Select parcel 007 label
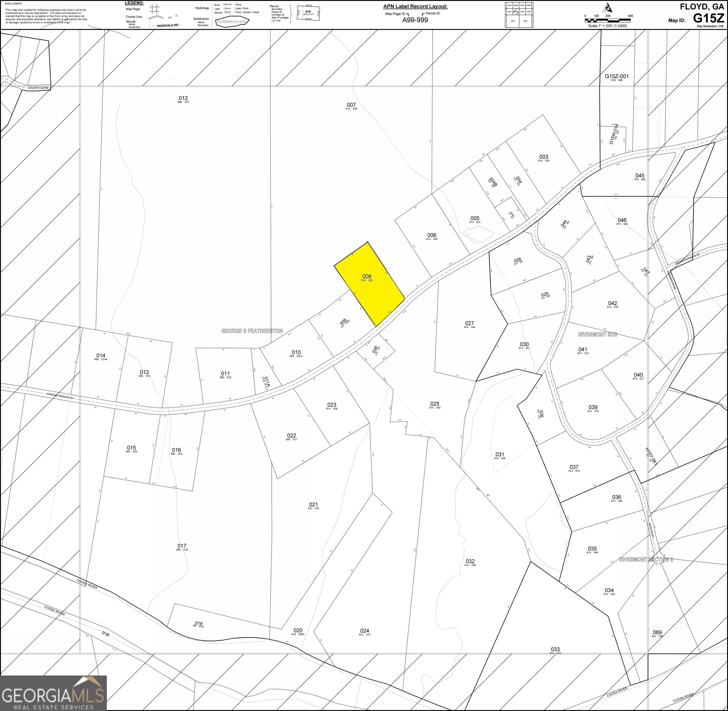Screen dimensions: 728x711 (x=351, y=105)
